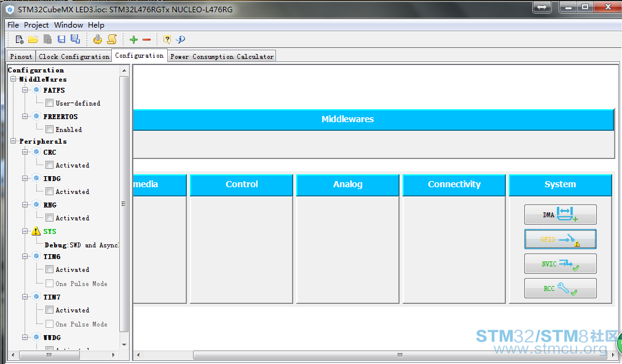The width and height of the screenshot is (622, 364).
Task: Enable FATFS User-defined checkbox
Action: (x=50, y=103)
